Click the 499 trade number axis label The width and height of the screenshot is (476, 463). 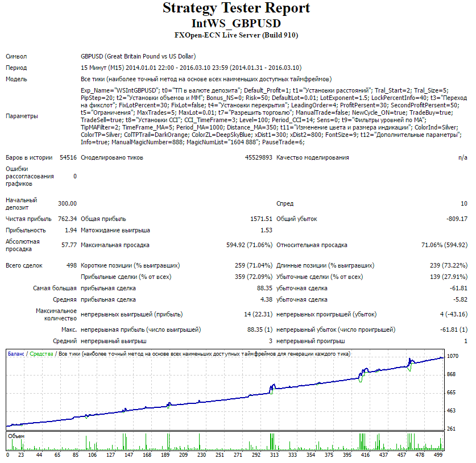coord(438,455)
